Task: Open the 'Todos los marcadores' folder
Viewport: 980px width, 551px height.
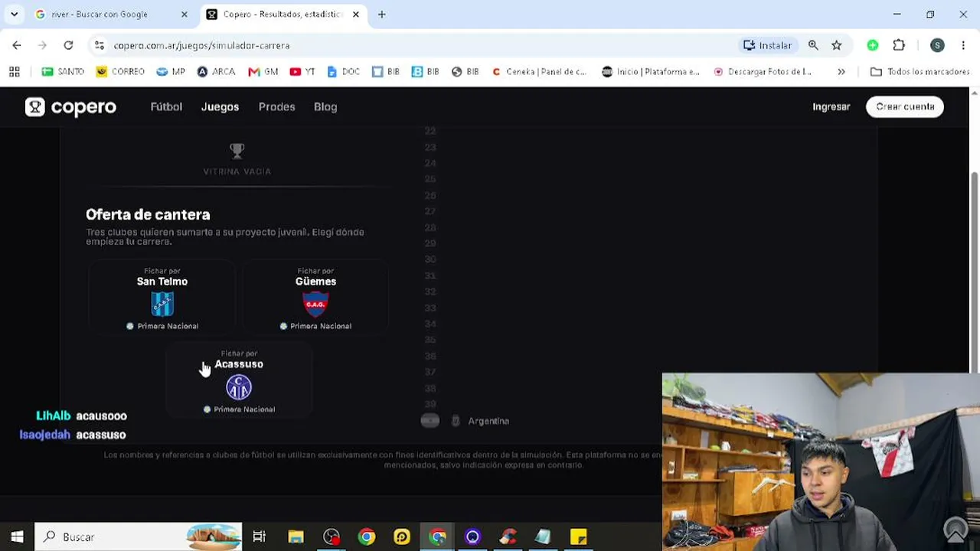Action: point(920,71)
